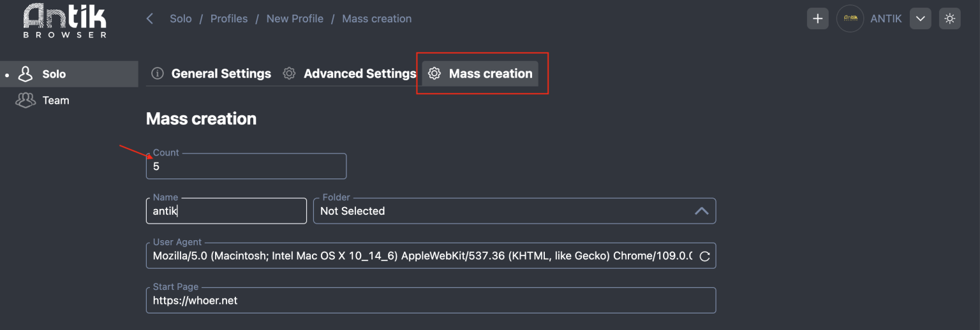Click the plus icon to add new
Viewport: 980px width, 330px height.
pos(817,18)
